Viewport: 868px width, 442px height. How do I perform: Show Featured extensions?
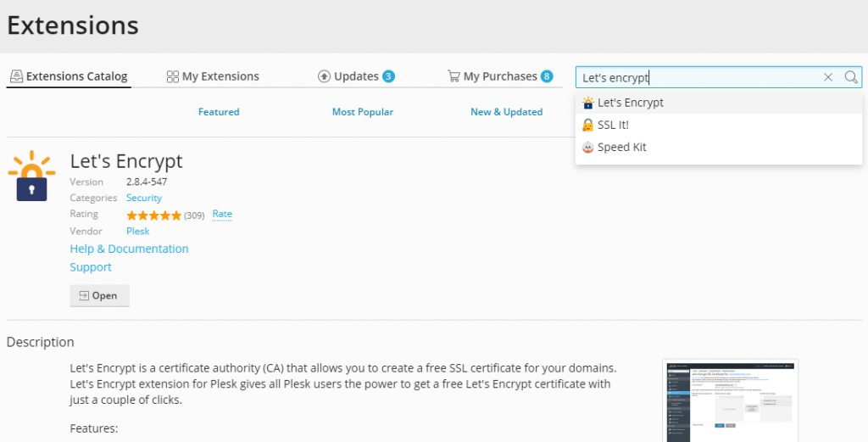click(x=219, y=112)
